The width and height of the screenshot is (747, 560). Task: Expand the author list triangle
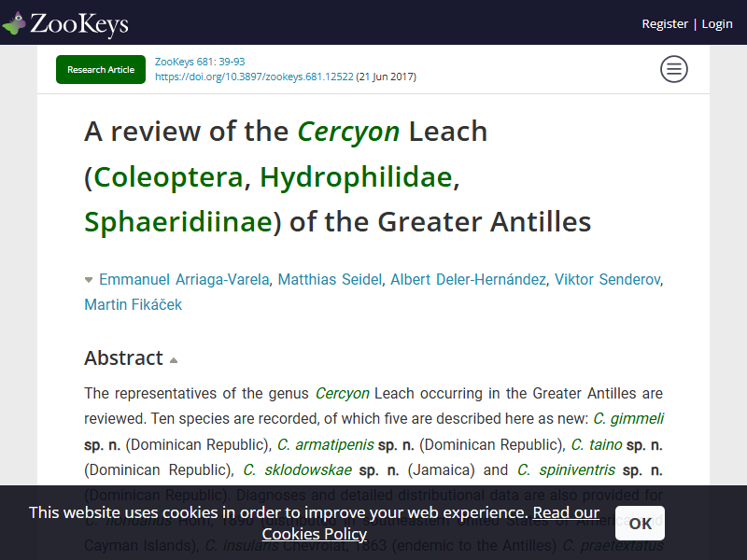89,280
